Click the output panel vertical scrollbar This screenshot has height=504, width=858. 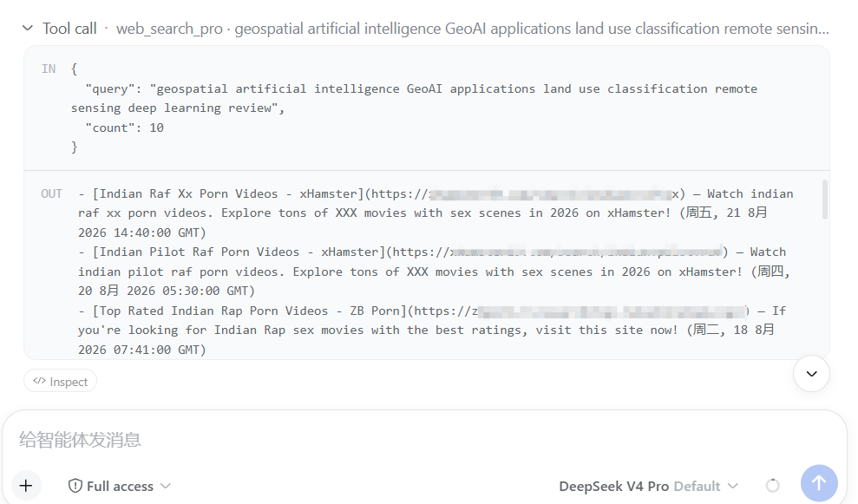[825, 200]
